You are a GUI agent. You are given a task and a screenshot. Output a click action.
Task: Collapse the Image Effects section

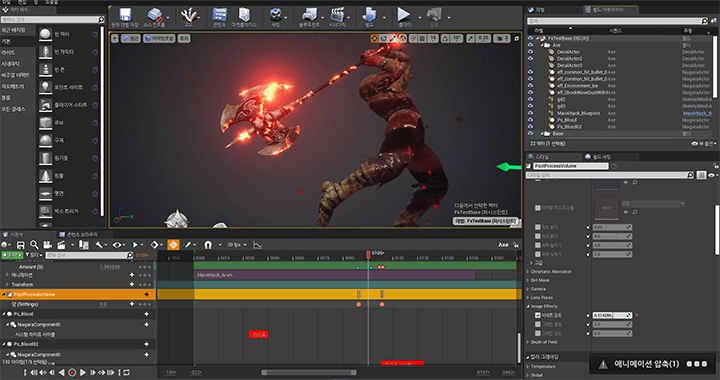click(528, 306)
